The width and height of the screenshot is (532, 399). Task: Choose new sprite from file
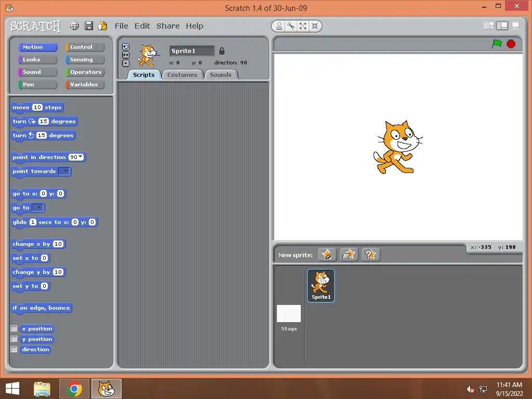(x=349, y=255)
